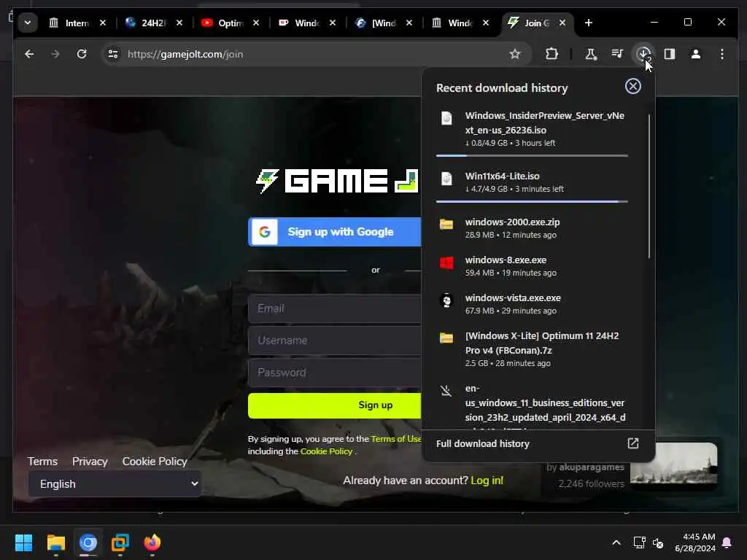Viewport: 747px width, 560px height.
Task: Show hidden system tray icons
Action: 616,542
